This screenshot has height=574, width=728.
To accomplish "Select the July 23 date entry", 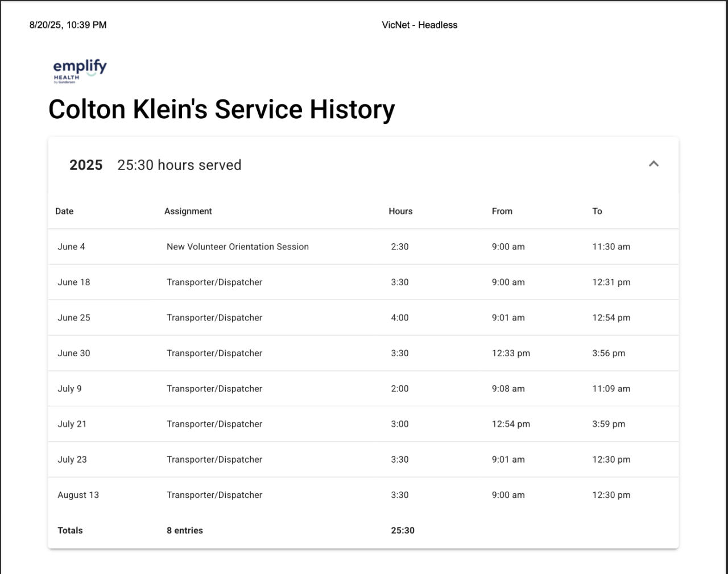I will point(72,460).
